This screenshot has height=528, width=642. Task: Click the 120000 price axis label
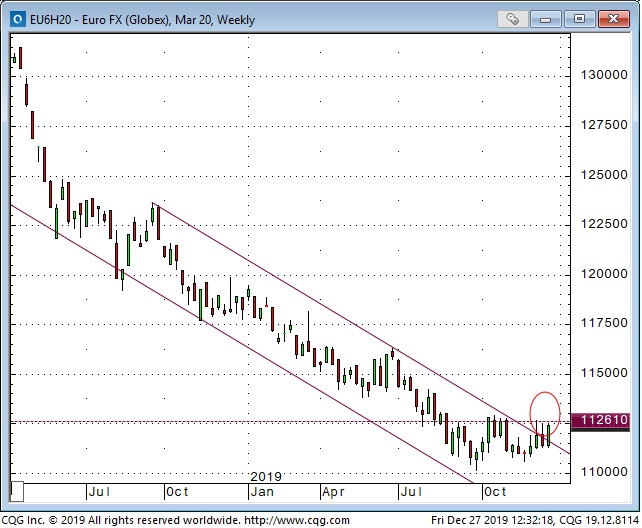(604, 274)
